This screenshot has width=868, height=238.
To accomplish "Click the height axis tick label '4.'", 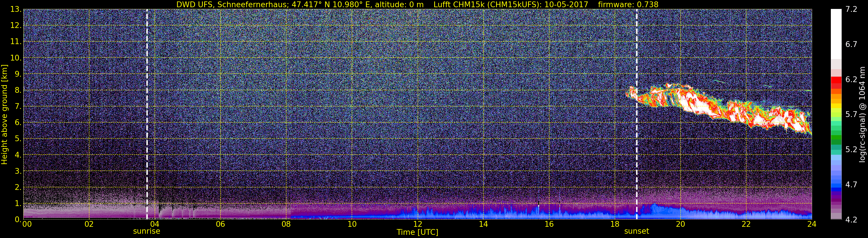I will [18, 155].
